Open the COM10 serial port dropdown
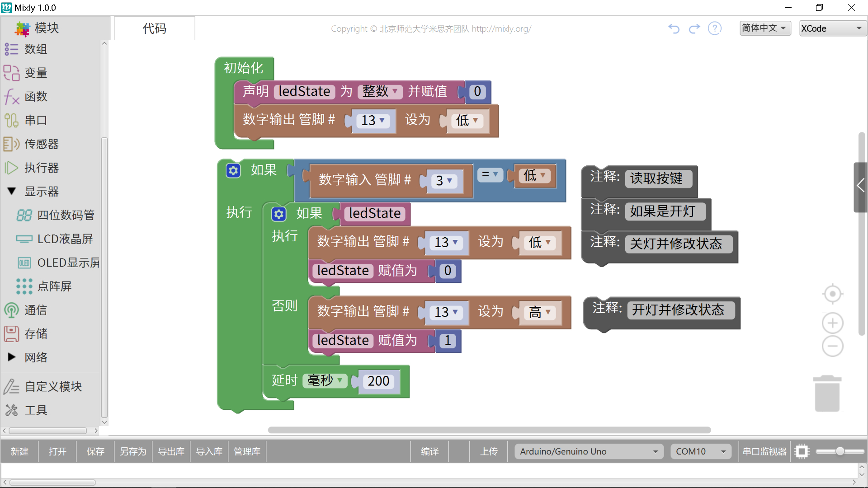 700,451
